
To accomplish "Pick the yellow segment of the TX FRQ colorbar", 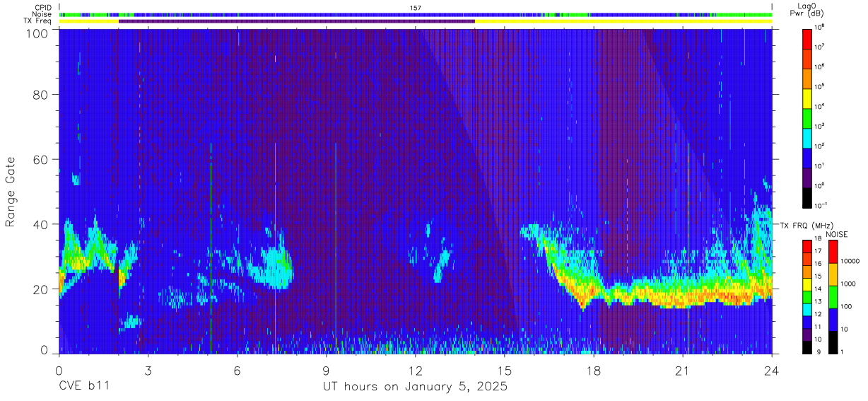I will (807, 284).
